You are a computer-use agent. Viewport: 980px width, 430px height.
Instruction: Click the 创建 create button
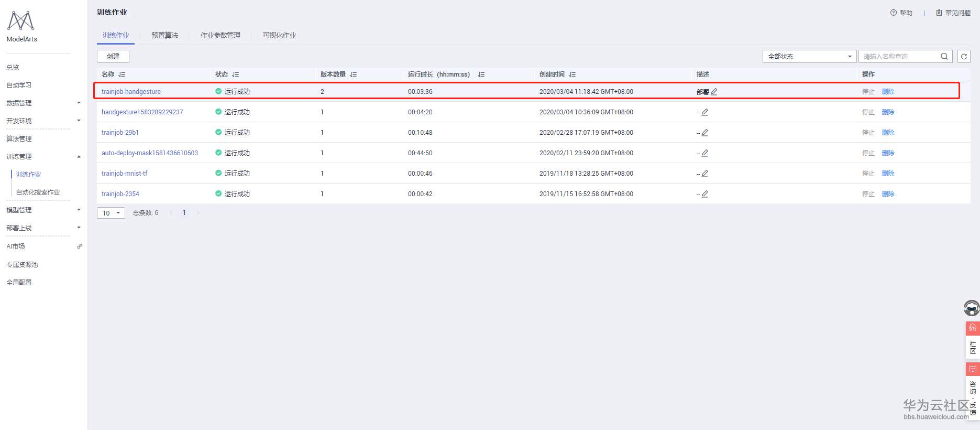[x=113, y=56]
